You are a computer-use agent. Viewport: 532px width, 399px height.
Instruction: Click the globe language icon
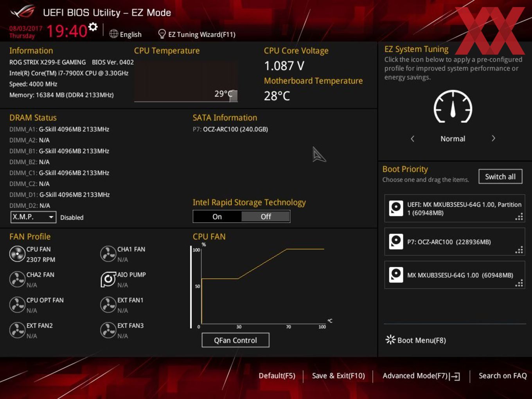[113, 34]
